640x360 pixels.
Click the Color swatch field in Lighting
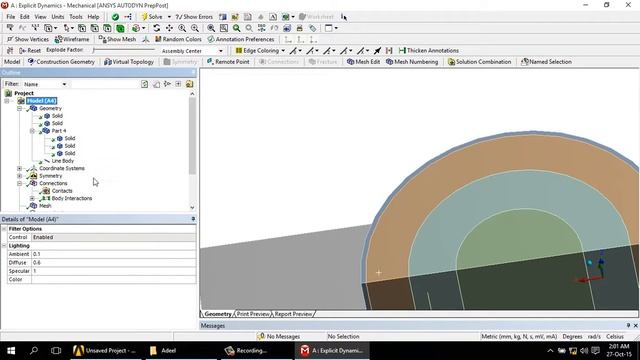click(x=113, y=280)
